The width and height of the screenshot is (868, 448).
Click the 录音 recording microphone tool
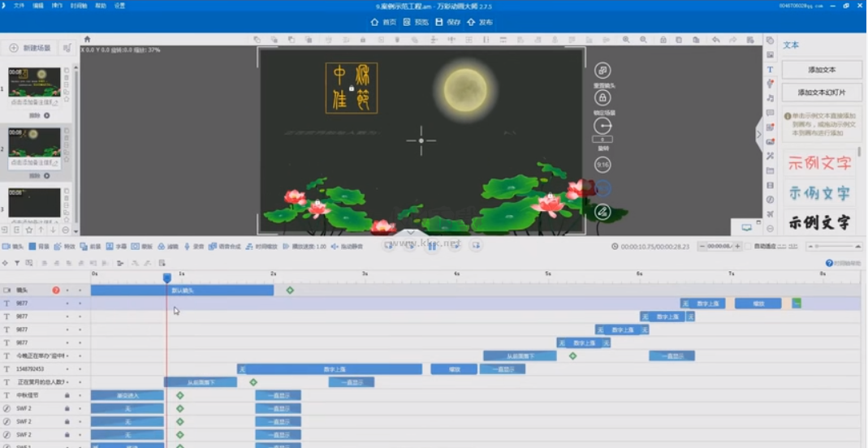(194, 247)
